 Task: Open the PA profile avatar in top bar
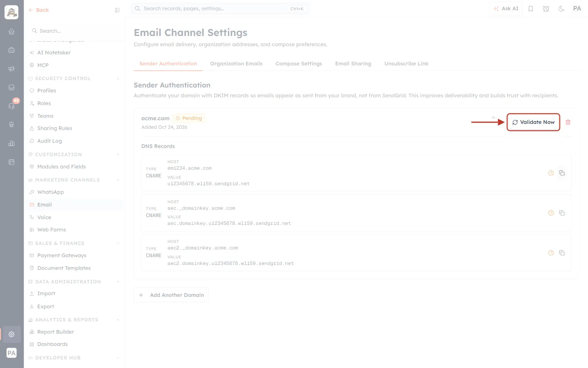(577, 9)
